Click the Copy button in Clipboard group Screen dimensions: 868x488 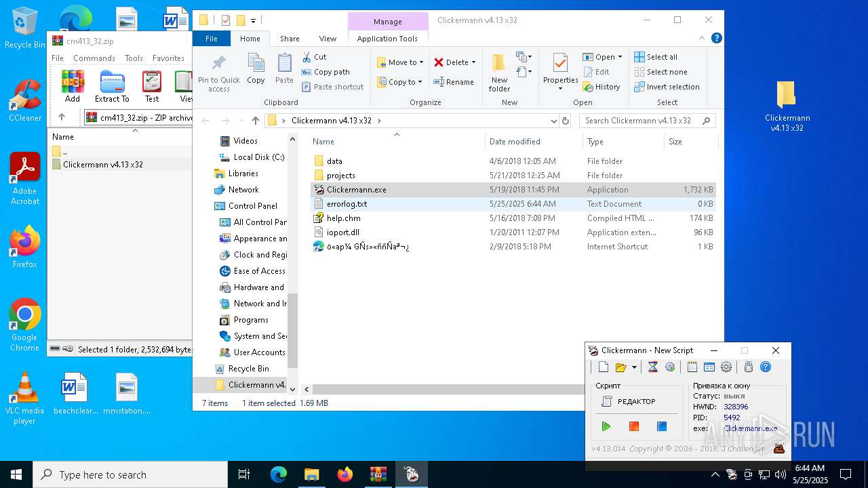[256, 69]
